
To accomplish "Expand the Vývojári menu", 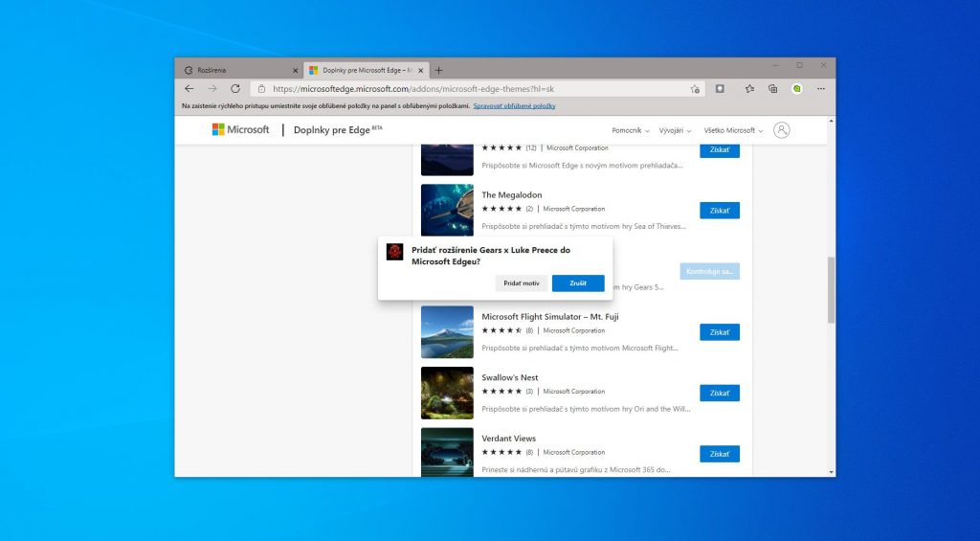I will (675, 131).
